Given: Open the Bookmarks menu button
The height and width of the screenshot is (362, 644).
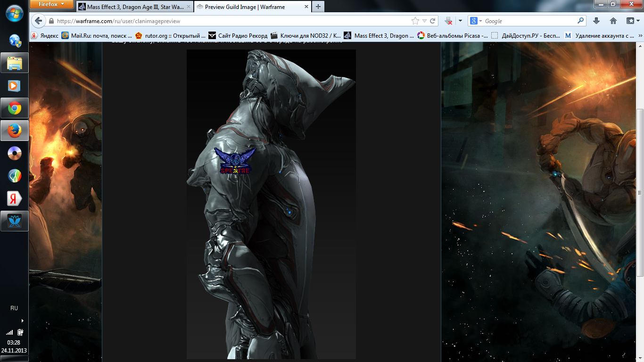Looking at the screenshot, I should click(632, 21).
